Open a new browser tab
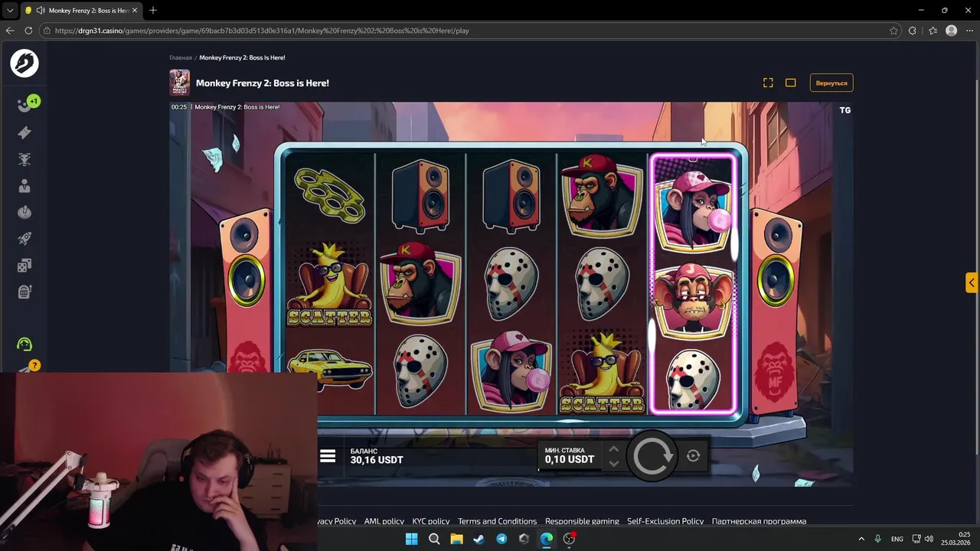Screen dimensions: 980x551 click(x=153, y=11)
